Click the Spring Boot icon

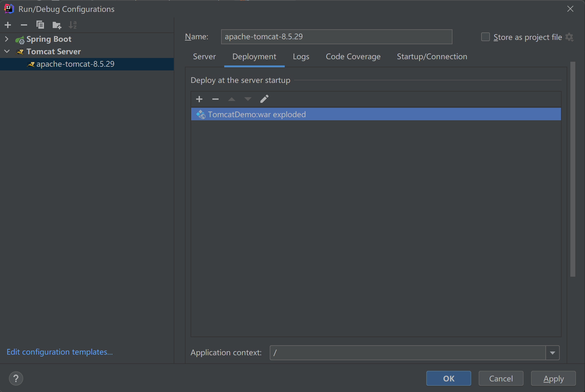pos(20,40)
